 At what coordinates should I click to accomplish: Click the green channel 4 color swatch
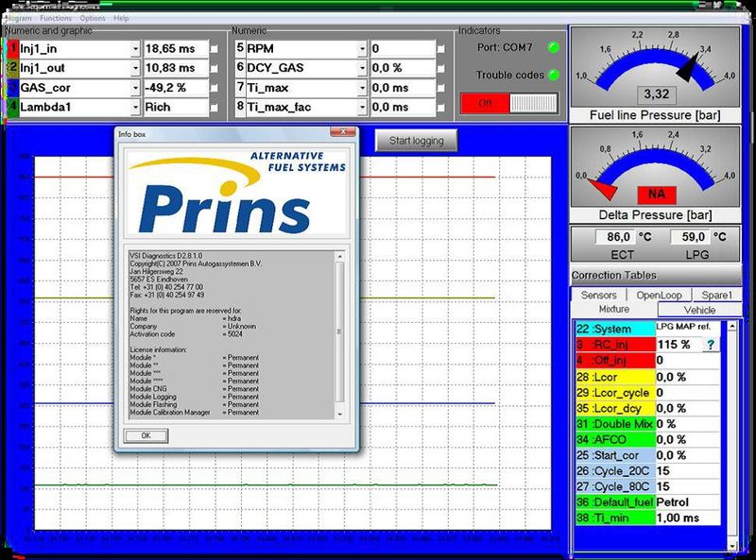coord(12,107)
